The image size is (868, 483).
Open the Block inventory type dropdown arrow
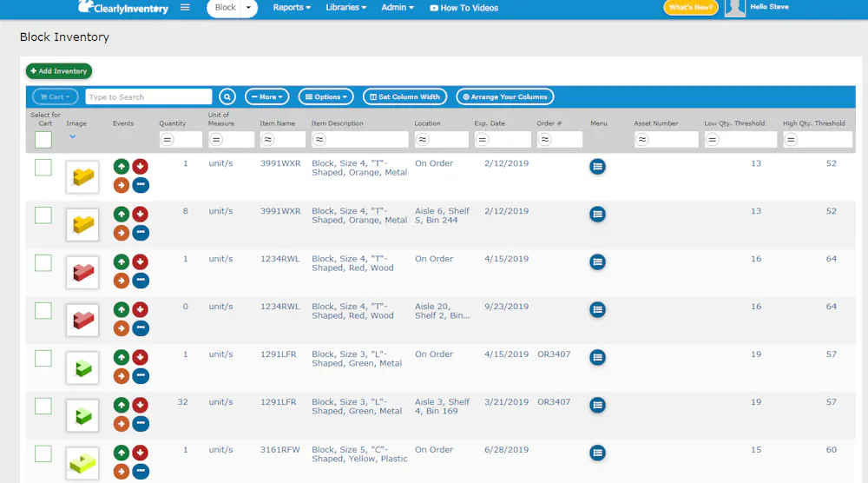(249, 8)
